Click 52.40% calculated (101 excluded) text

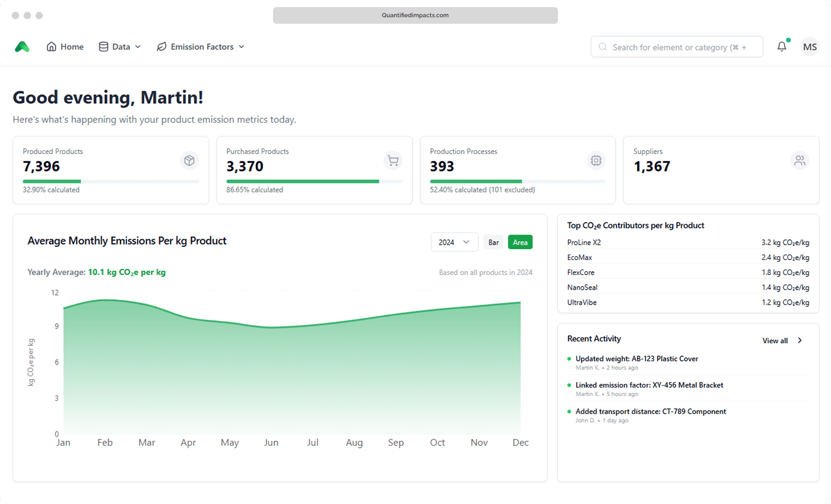coord(483,190)
